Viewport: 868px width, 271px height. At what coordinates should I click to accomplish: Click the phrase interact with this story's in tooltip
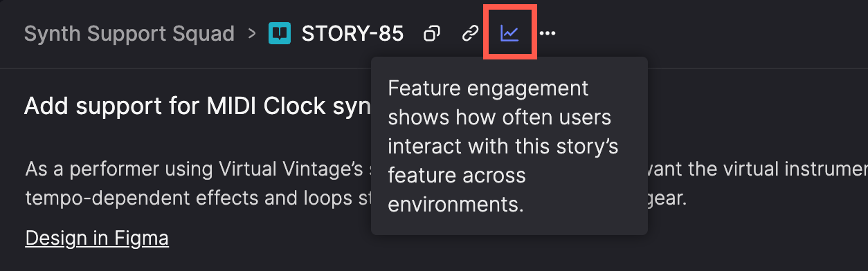pos(503,147)
